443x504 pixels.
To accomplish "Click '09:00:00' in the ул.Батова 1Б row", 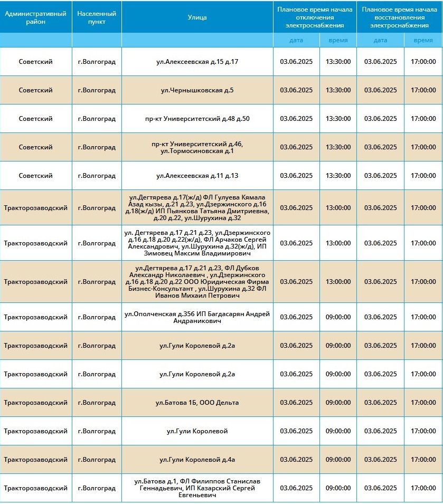I will click(x=338, y=403).
